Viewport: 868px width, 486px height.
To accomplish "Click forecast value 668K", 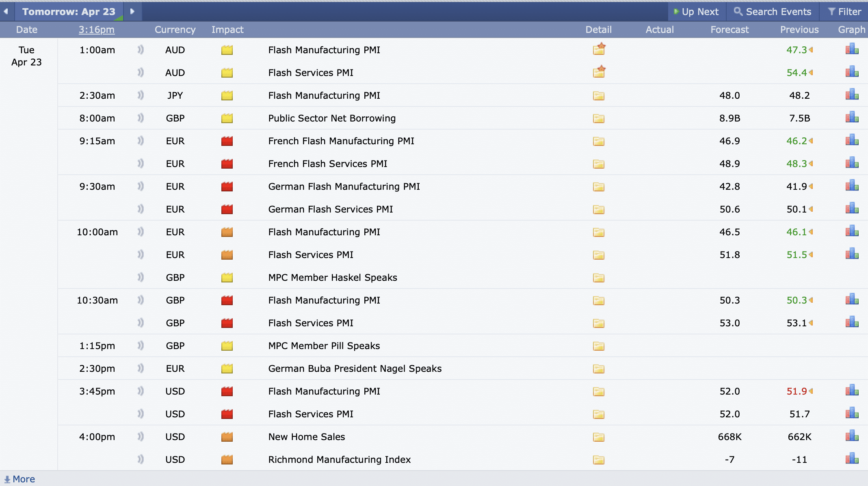I will [729, 437].
